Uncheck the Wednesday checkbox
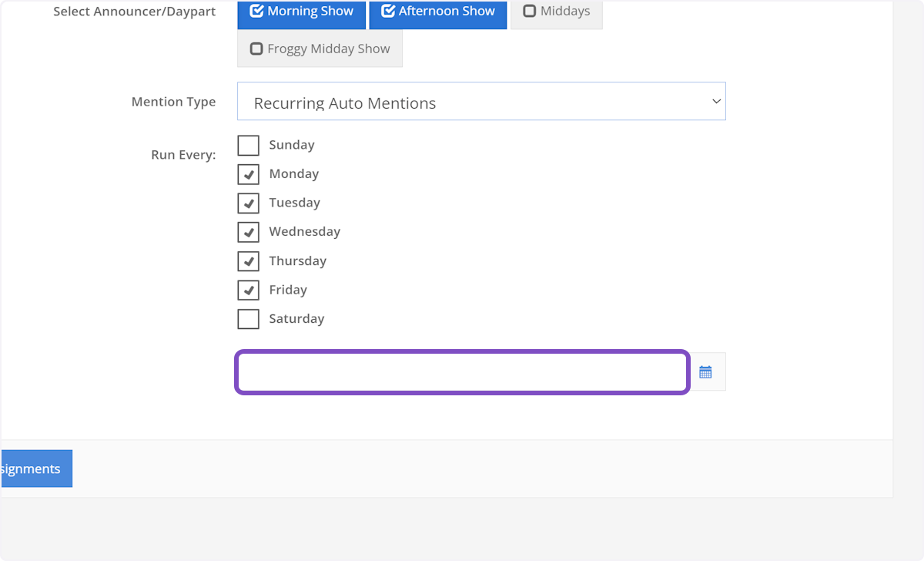This screenshot has height=561, width=924. pyautogui.click(x=248, y=231)
